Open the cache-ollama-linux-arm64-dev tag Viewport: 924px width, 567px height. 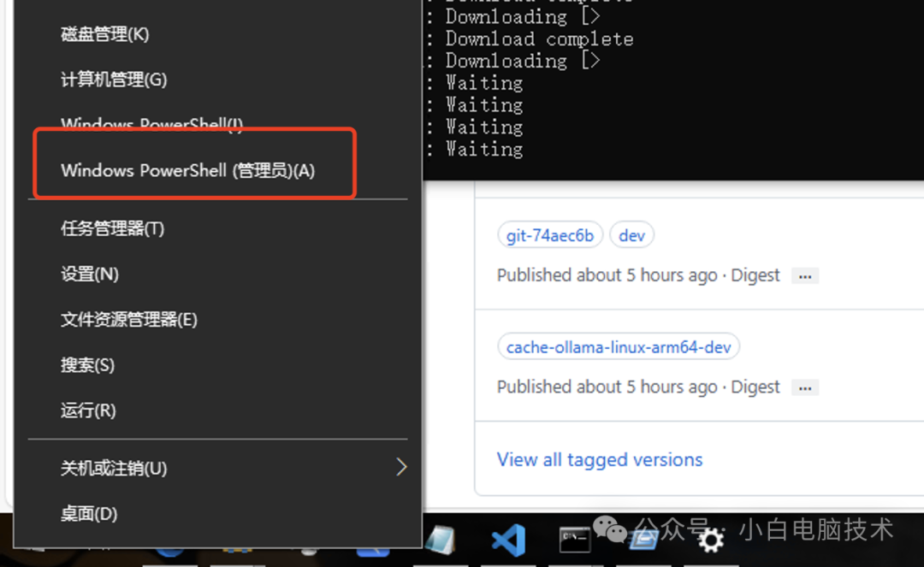pyautogui.click(x=619, y=347)
